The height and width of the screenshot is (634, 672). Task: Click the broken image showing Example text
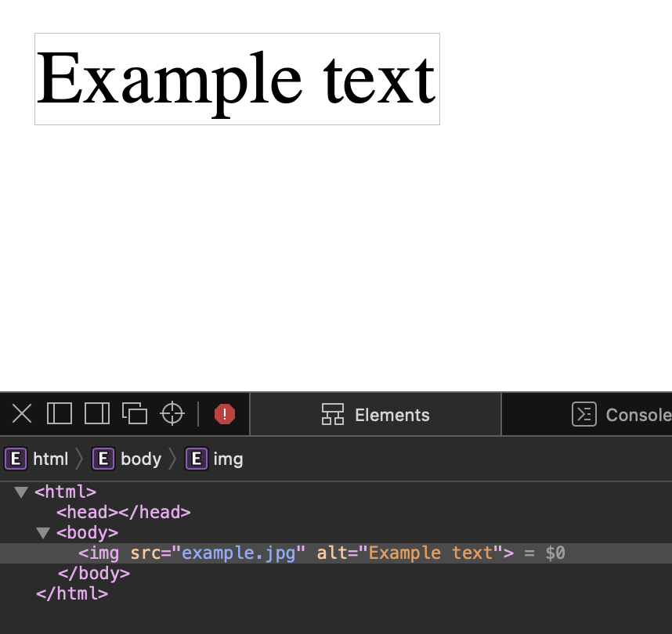(x=237, y=79)
